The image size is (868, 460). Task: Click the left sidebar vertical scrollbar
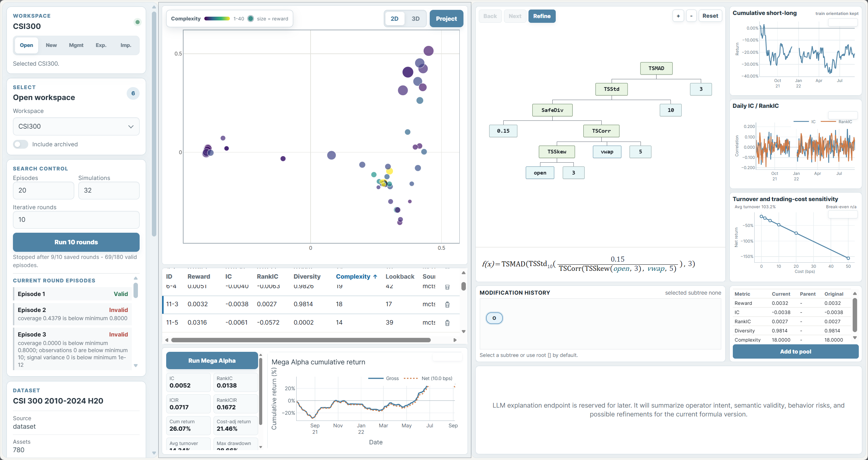pyautogui.click(x=154, y=124)
